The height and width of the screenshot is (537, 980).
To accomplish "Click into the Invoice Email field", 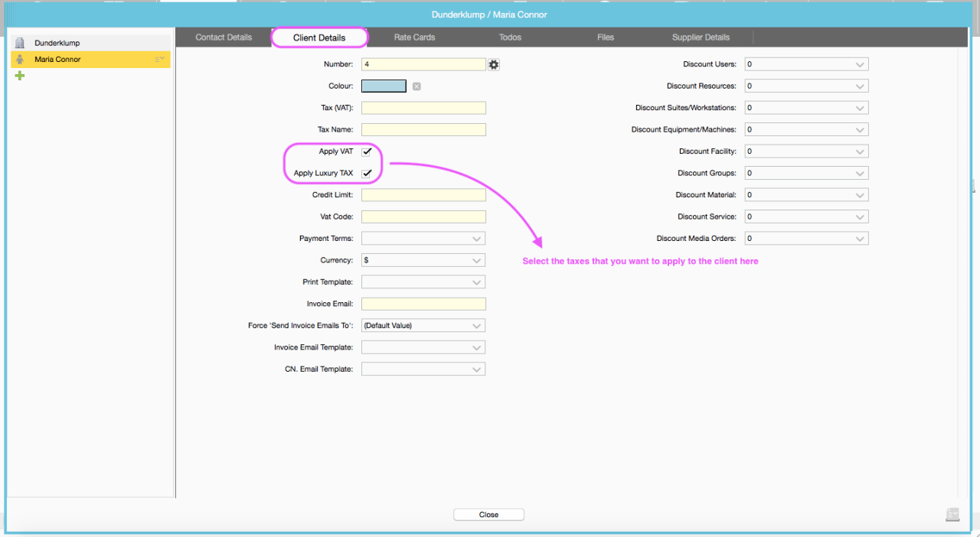I will click(423, 304).
